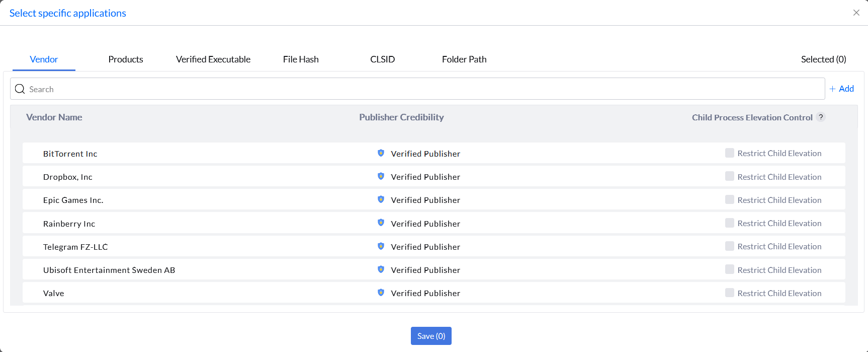Click the help icon beside Child Process Elevation Control
This screenshot has width=868, height=352.
click(821, 117)
